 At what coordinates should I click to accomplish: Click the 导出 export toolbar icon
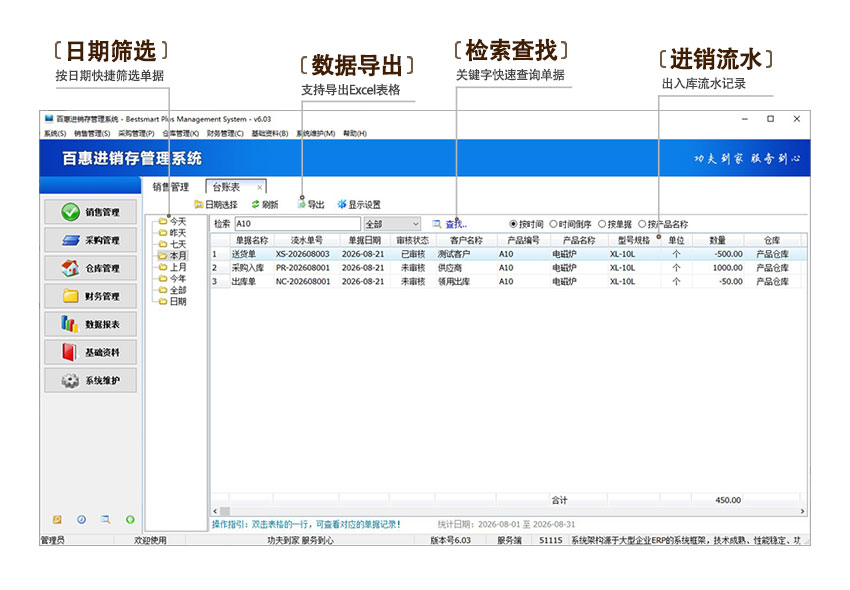click(311, 204)
